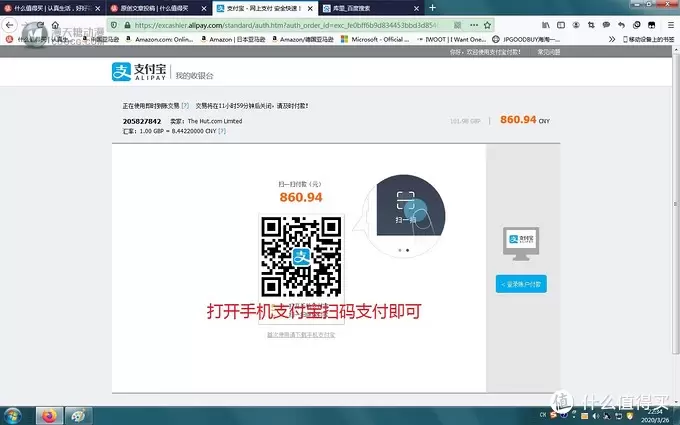Click the taskbar clock showing 2020/3/26

(x=655, y=416)
